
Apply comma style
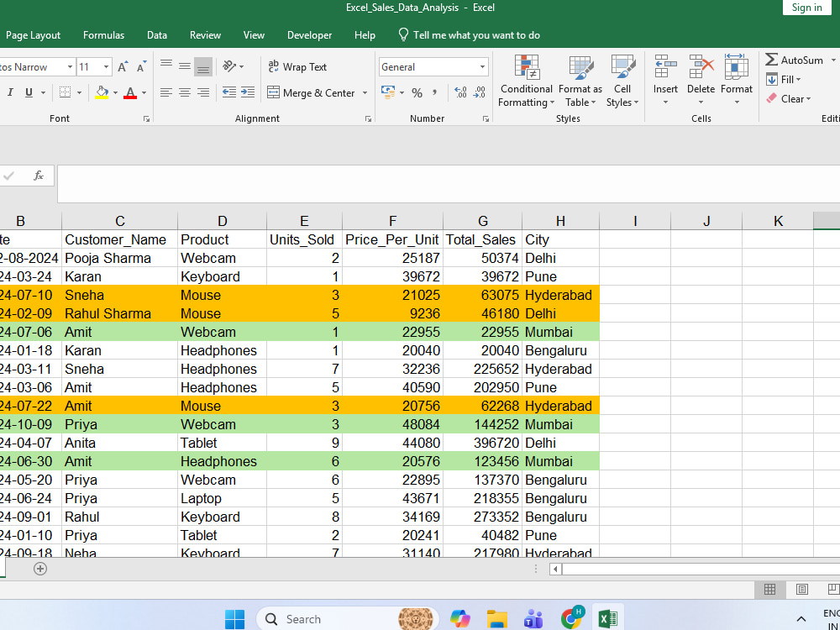pos(434,93)
